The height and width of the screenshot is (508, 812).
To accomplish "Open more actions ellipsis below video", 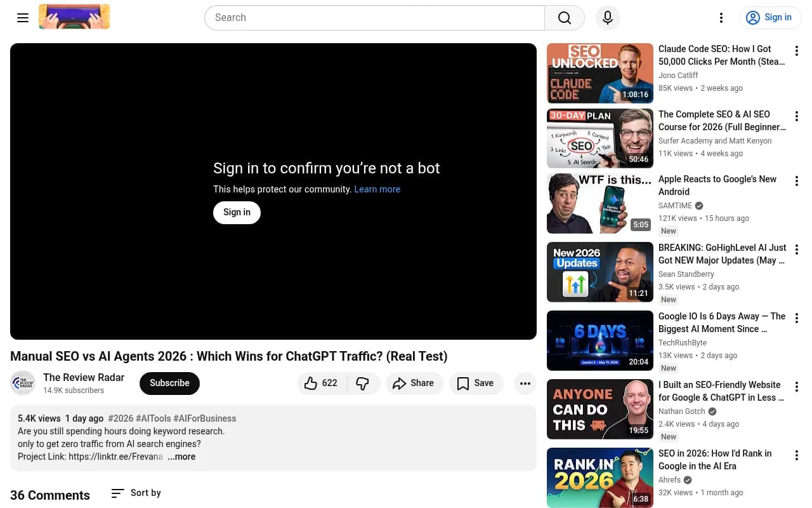I will (x=525, y=383).
